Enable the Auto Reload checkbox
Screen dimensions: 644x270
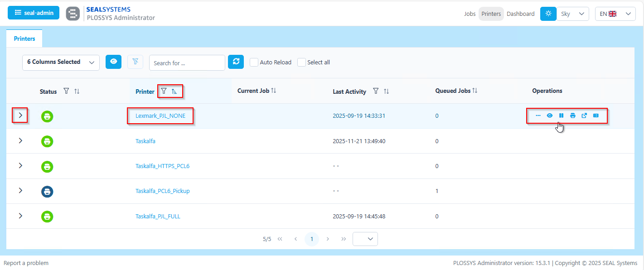tap(254, 62)
